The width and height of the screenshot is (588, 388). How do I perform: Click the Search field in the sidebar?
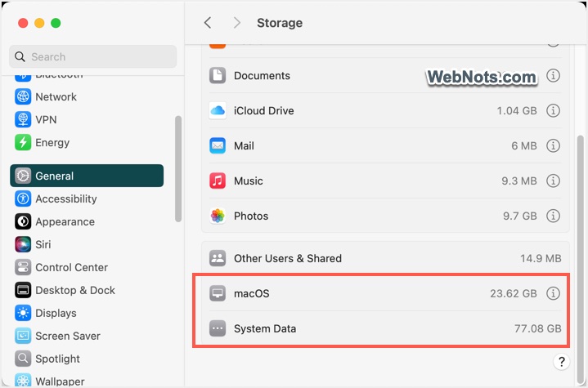click(92, 56)
